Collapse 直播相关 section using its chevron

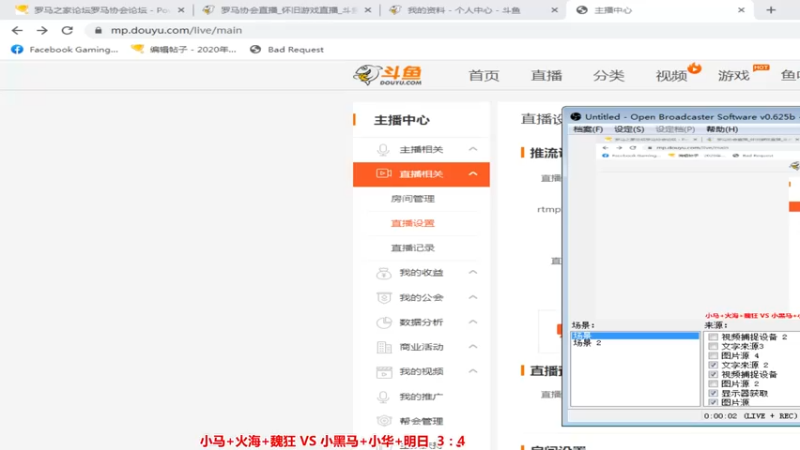473,174
